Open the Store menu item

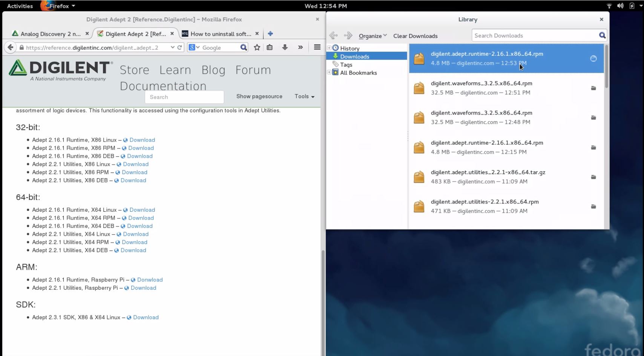(x=135, y=70)
